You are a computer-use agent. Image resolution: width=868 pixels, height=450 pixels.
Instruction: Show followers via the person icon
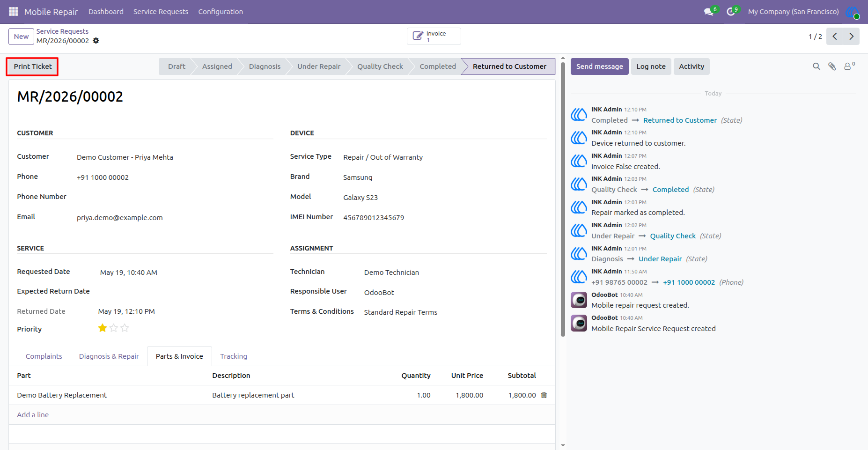click(x=849, y=66)
